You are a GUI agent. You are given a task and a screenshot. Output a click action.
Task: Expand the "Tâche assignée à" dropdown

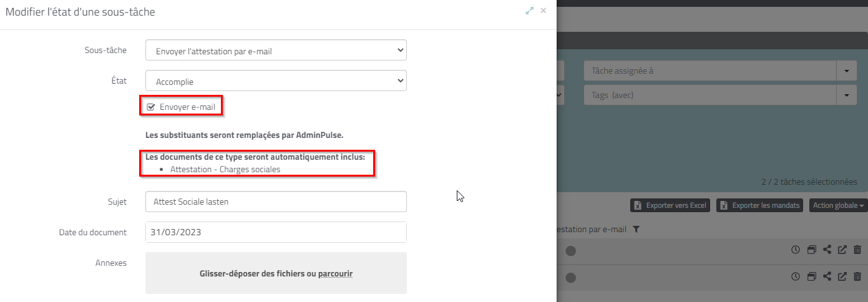(x=846, y=71)
